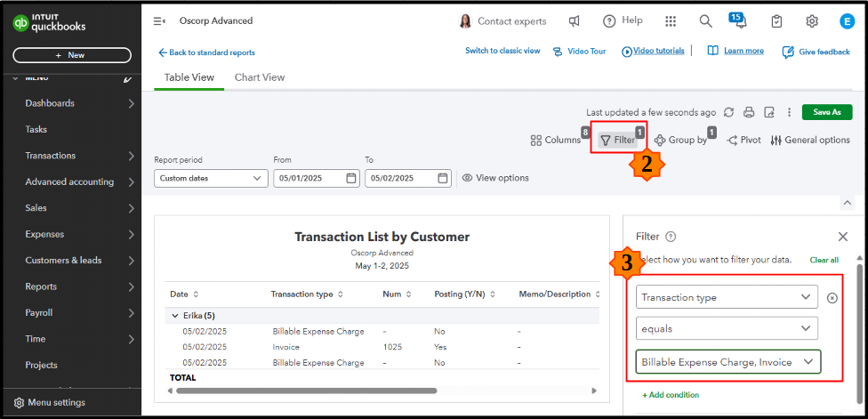Close the Filter panel
The image size is (868, 419).
coord(842,237)
